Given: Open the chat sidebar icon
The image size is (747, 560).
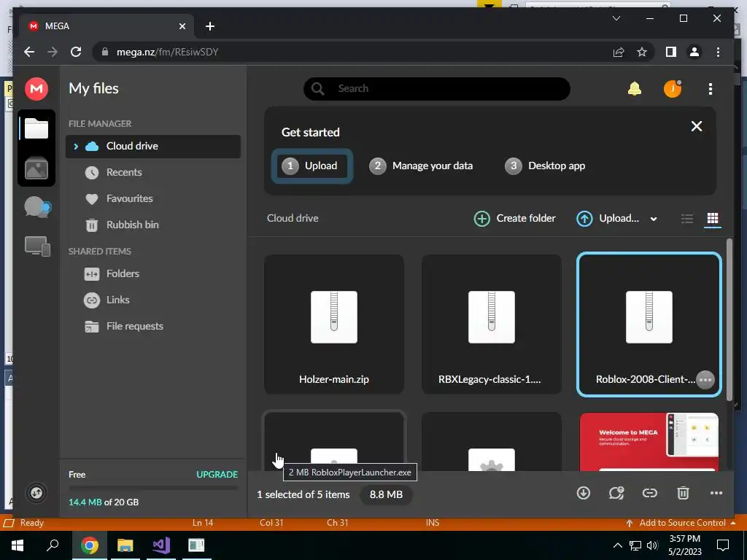Looking at the screenshot, I should 38,207.
